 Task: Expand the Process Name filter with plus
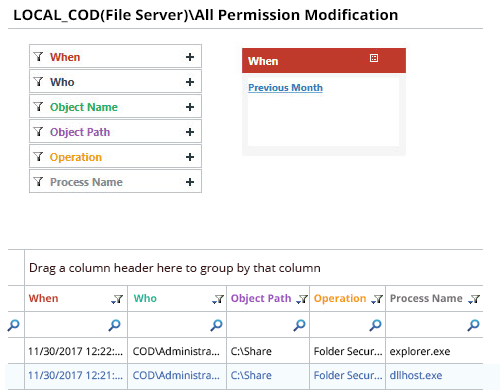190,182
